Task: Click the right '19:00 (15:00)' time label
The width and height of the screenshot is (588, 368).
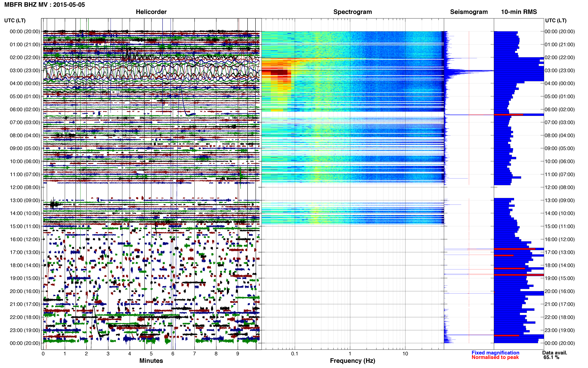Action: tap(560, 278)
